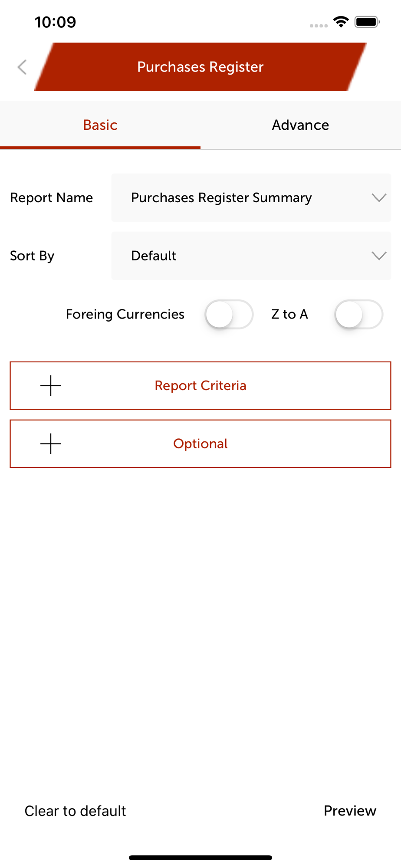Expand the Optional section
The width and height of the screenshot is (401, 868).
coord(200,444)
